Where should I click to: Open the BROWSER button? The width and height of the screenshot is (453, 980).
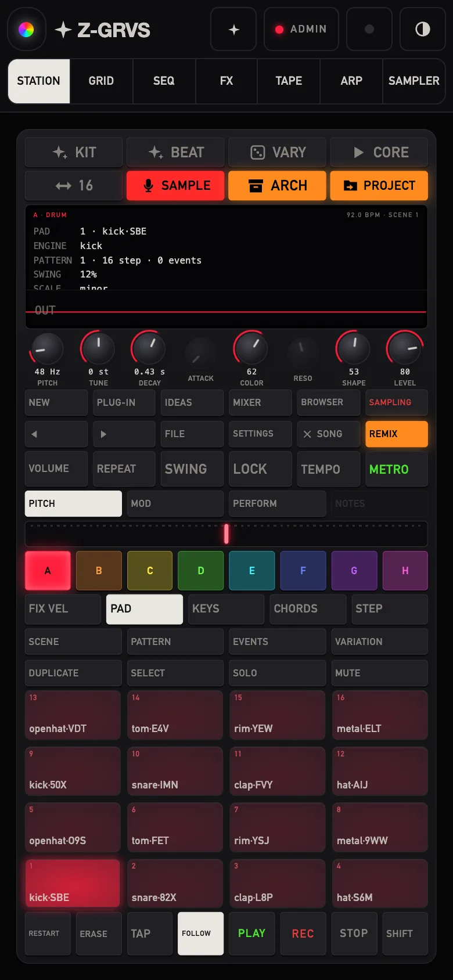[x=329, y=402]
